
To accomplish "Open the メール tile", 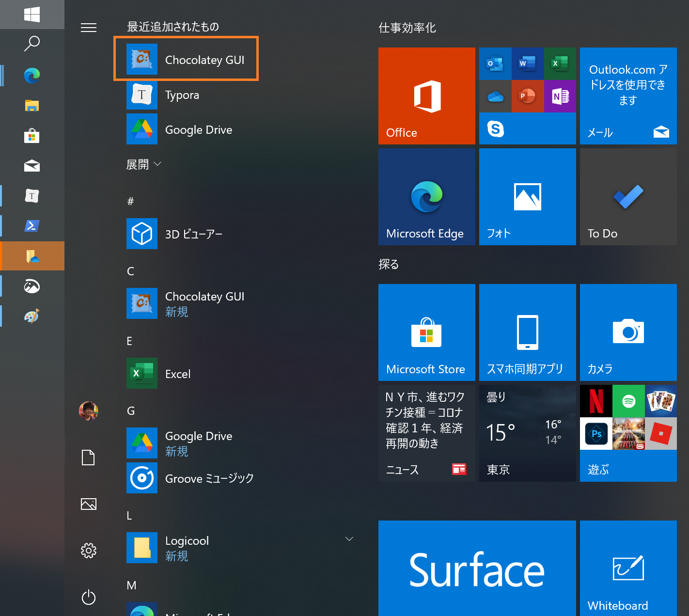I will coord(628,96).
